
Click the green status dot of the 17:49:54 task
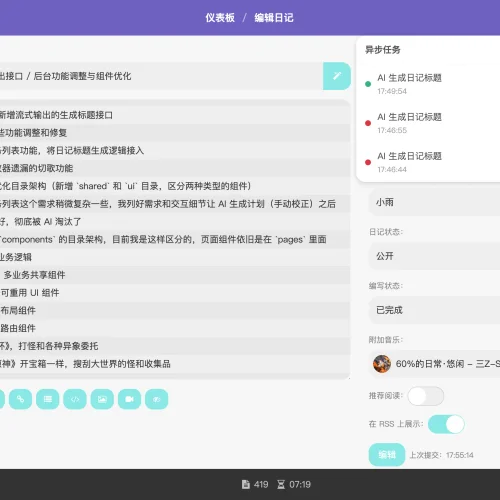coord(368,84)
